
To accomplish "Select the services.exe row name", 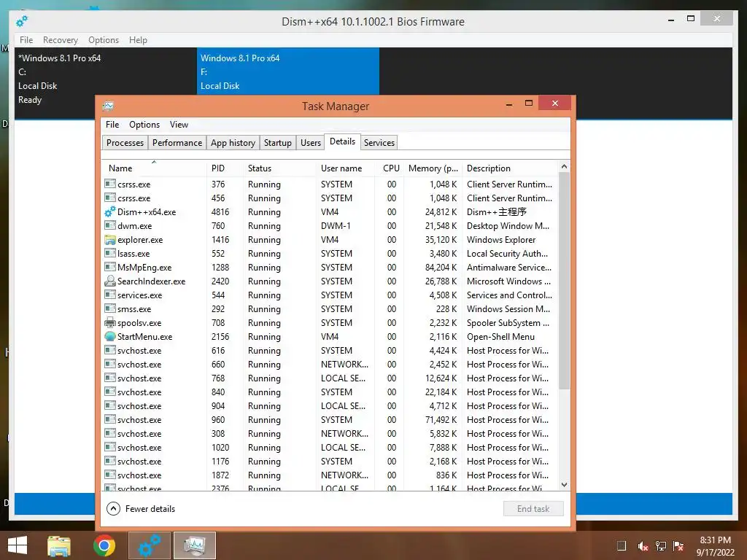I will [139, 295].
